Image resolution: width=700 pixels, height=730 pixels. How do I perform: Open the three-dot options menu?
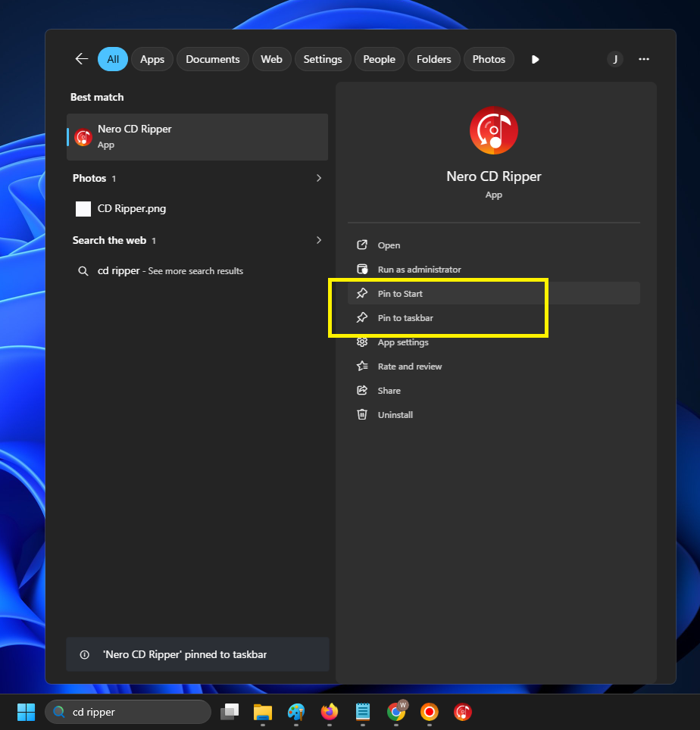pos(644,59)
